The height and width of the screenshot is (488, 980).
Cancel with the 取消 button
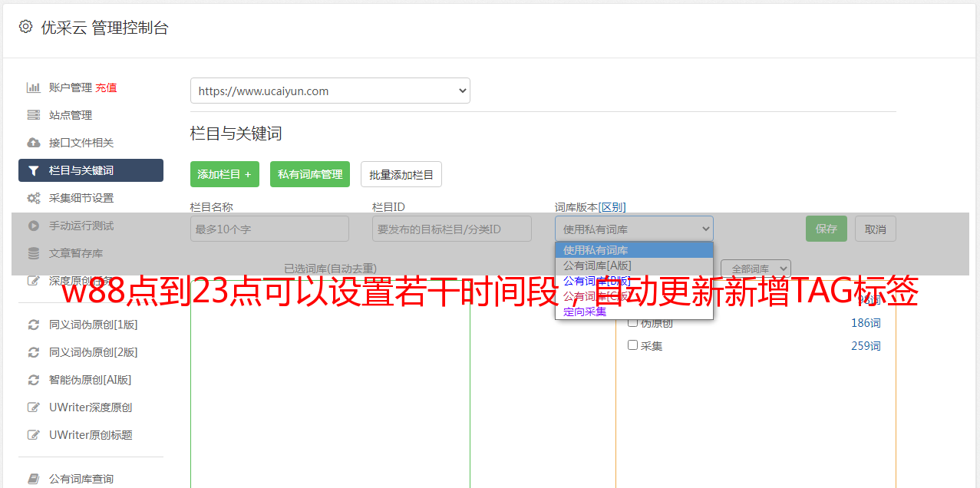click(876, 229)
